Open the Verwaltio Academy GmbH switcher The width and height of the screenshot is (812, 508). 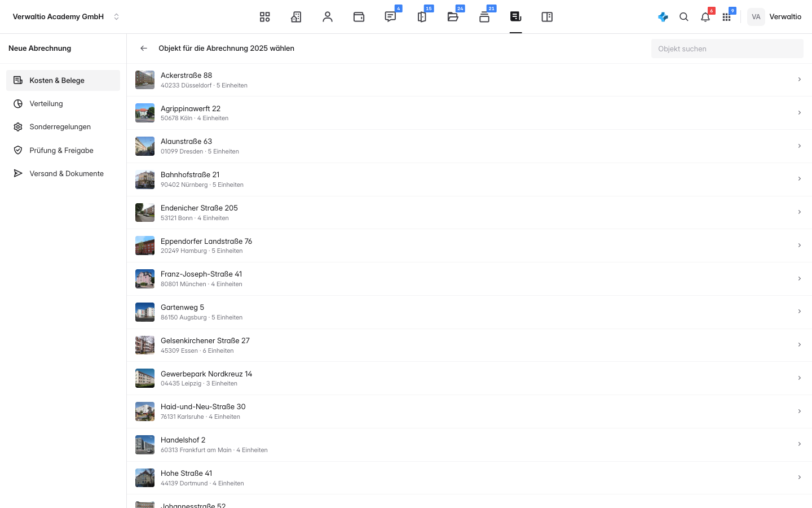point(67,17)
